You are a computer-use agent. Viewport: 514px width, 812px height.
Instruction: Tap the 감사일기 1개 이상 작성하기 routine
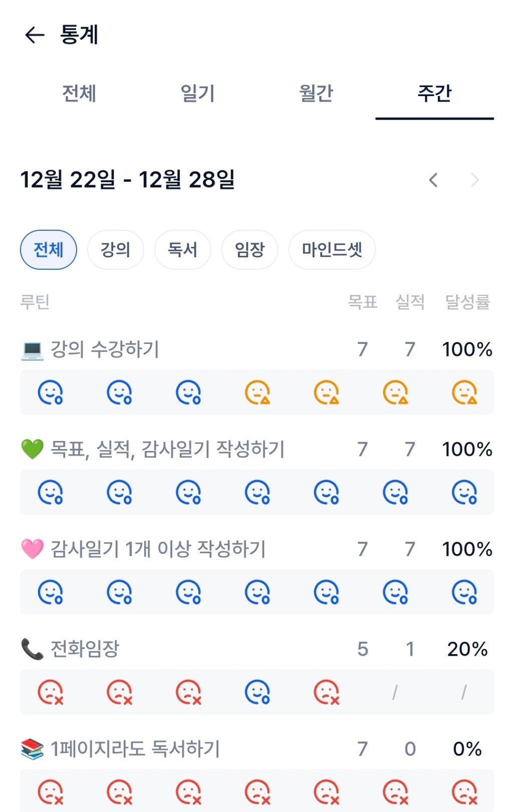coord(158,549)
